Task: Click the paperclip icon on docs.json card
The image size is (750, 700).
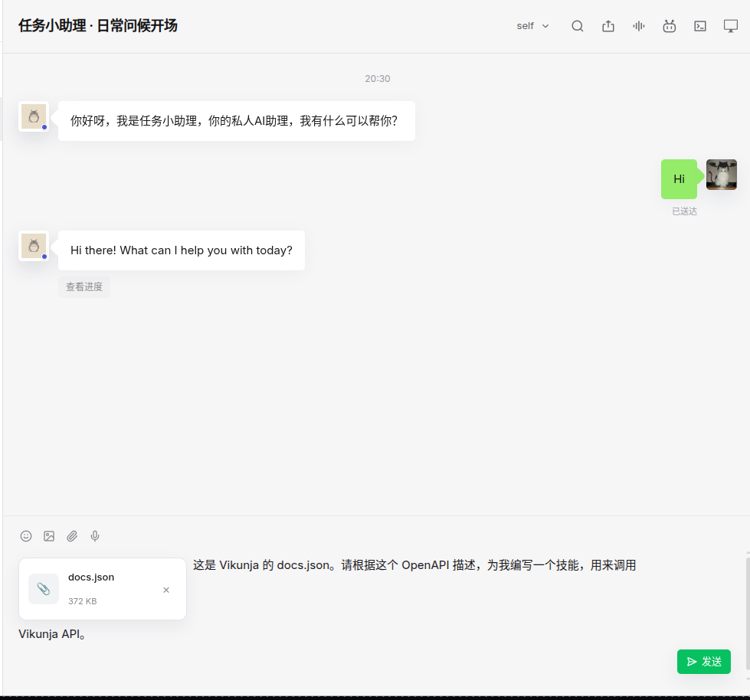Action: point(44,589)
